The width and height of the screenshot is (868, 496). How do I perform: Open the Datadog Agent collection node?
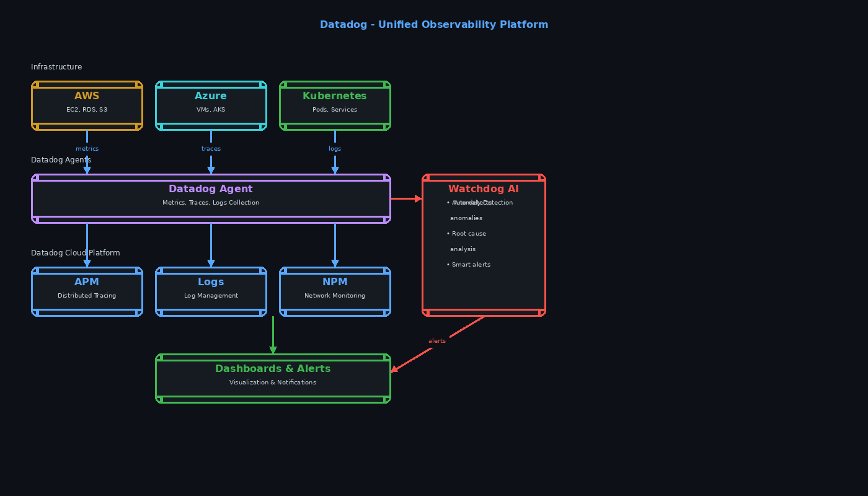coord(211,197)
